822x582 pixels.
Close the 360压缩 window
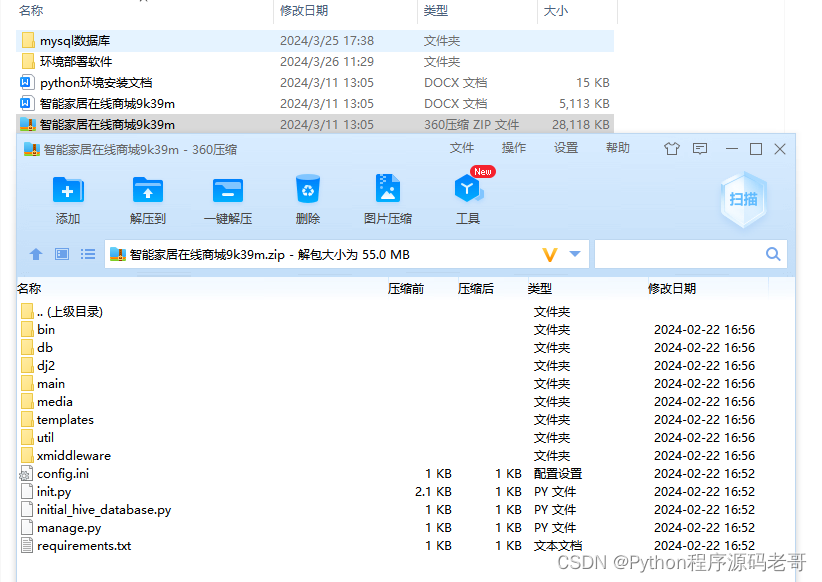coord(780,149)
